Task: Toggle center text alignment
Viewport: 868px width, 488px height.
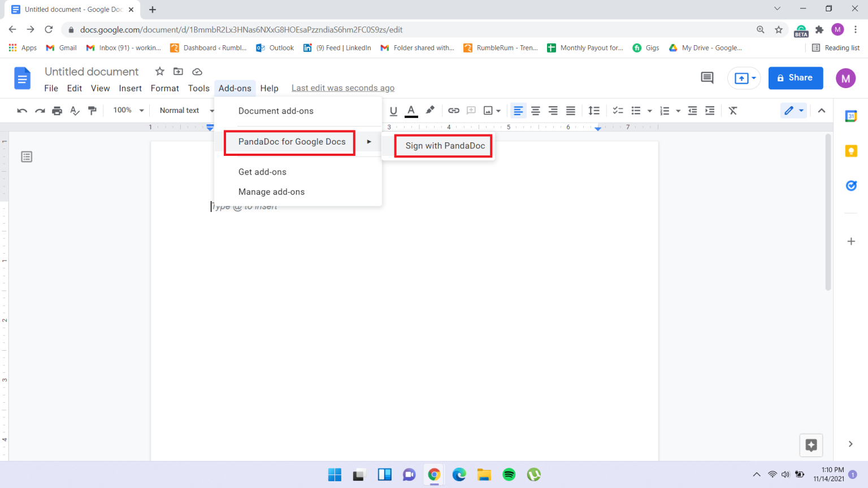Action: 535,110
